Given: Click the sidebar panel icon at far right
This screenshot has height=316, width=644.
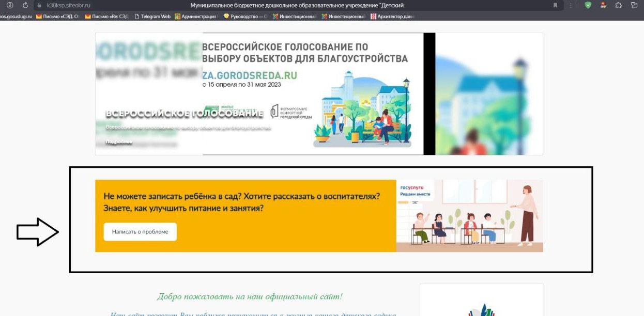Looking at the screenshot, I should pyautogui.click(x=634, y=5).
